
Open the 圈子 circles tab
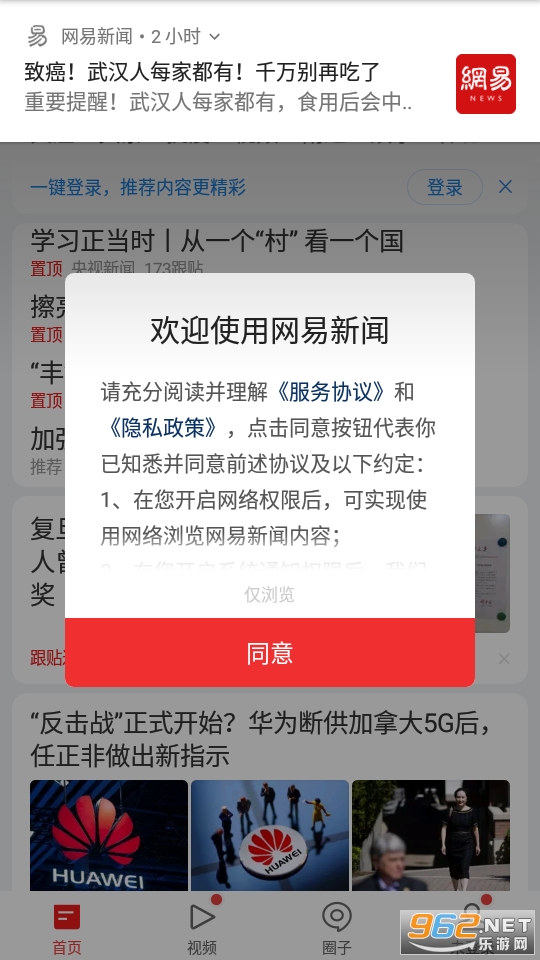(x=337, y=929)
